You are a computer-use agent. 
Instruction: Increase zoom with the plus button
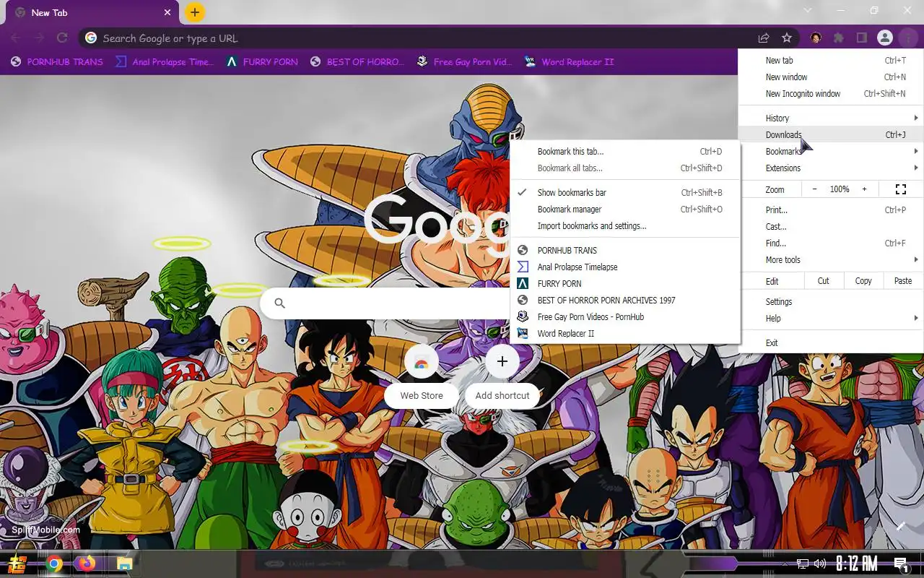click(x=864, y=189)
